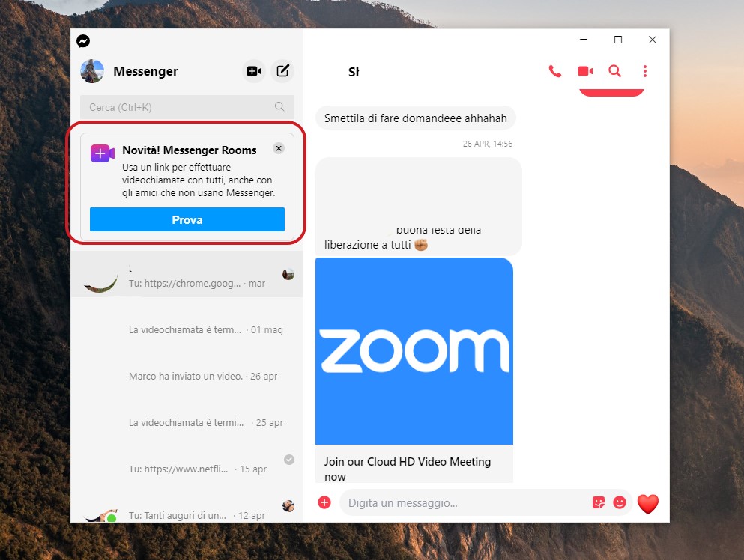The image size is (744, 560).
Task: Open chat 'Marco ha inviato un video'
Action: [187, 367]
